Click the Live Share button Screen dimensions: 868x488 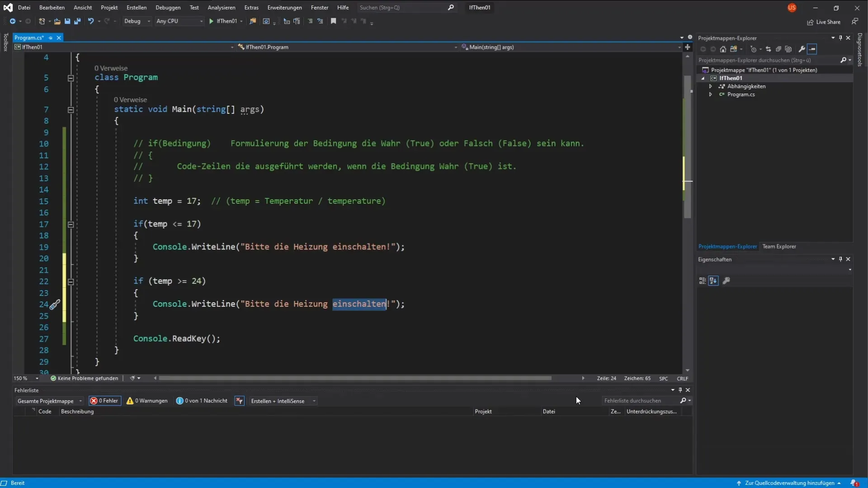point(824,22)
